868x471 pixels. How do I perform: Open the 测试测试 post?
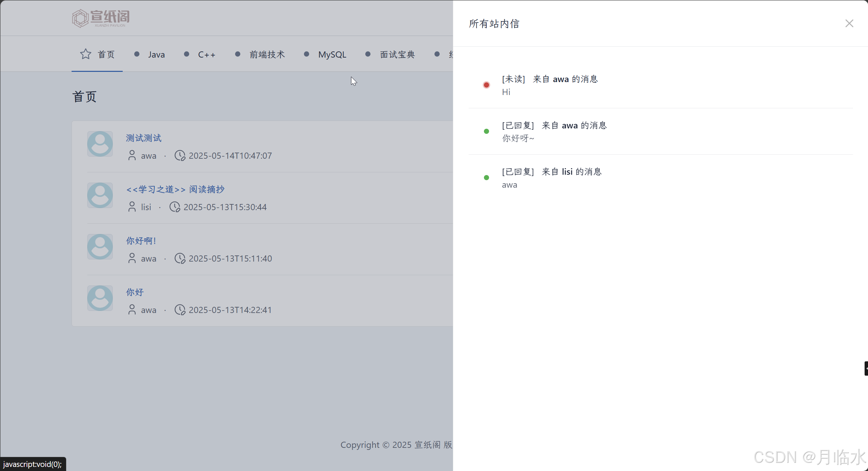(143, 138)
